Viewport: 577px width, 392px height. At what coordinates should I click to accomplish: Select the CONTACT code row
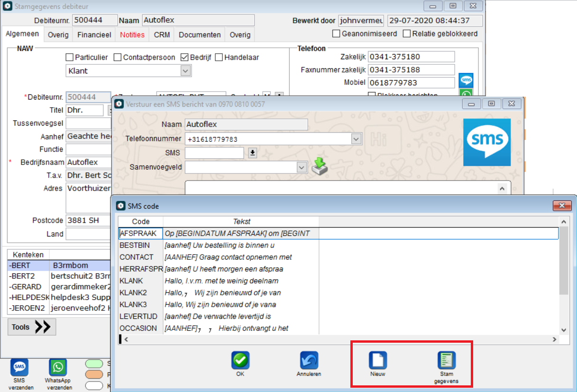click(338, 257)
